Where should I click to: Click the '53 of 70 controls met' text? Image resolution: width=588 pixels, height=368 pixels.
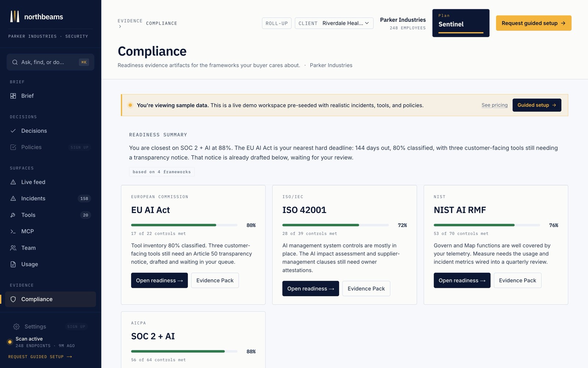[461, 234]
